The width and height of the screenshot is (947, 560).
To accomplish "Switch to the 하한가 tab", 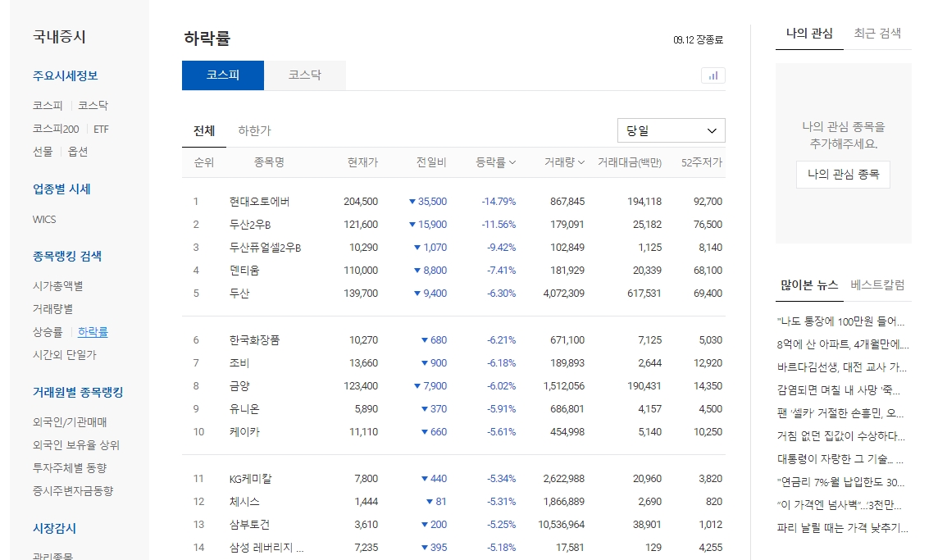I will (x=254, y=130).
